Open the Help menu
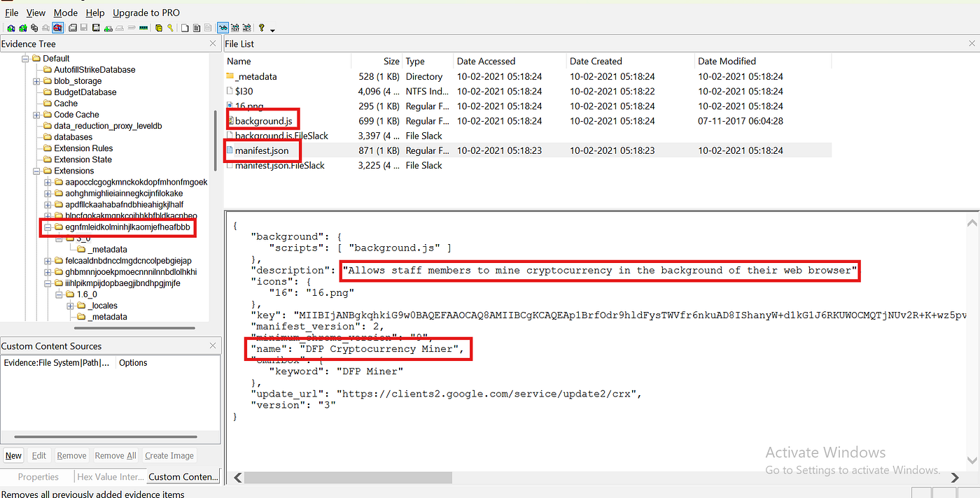 (x=95, y=13)
